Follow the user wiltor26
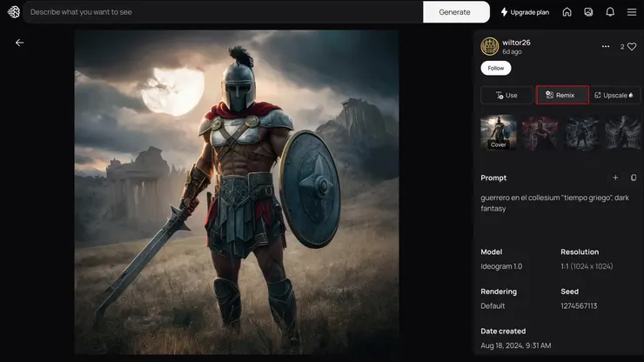 [496, 68]
